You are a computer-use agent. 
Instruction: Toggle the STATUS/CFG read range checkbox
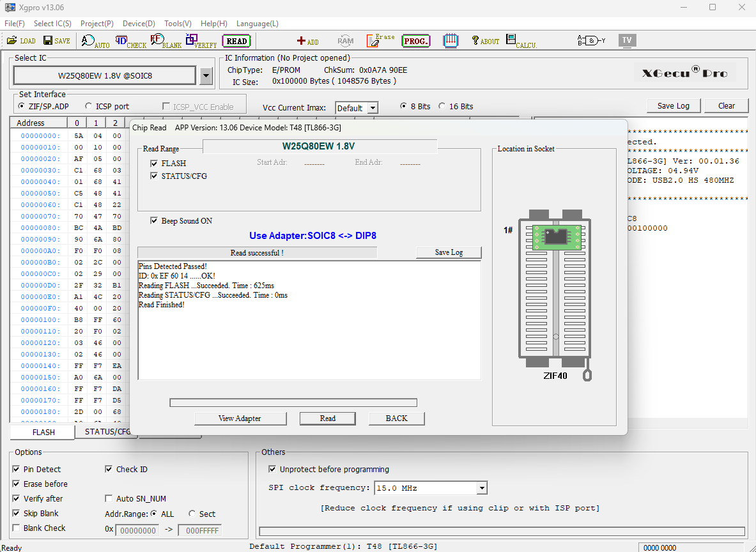click(154, 176)
